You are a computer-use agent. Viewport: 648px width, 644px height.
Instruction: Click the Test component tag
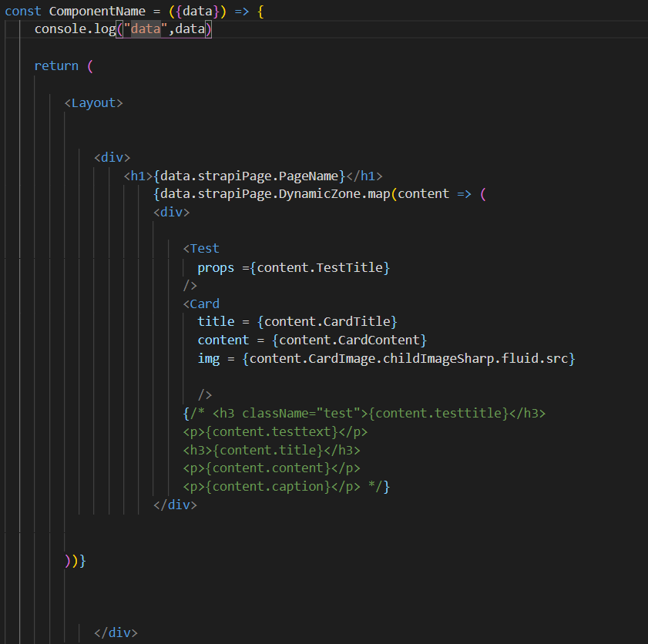tap(201, 249)
